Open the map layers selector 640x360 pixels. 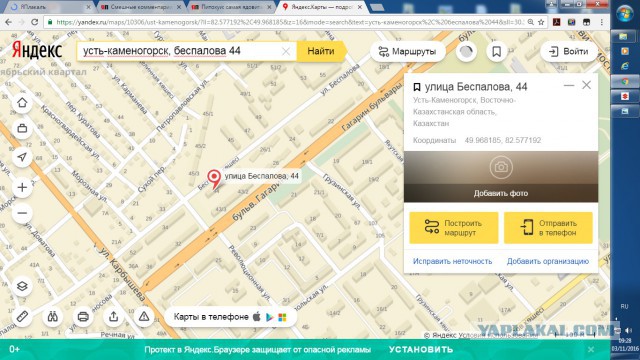22,286
